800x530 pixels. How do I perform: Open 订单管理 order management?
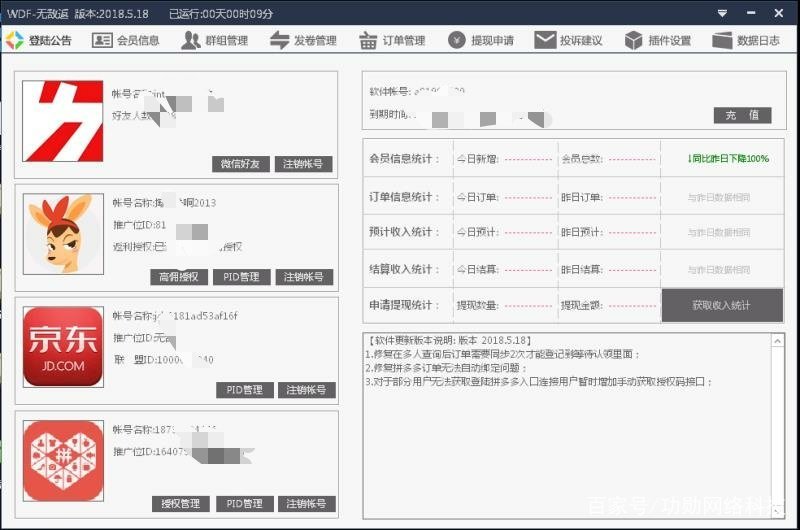(x=391, y=41)
